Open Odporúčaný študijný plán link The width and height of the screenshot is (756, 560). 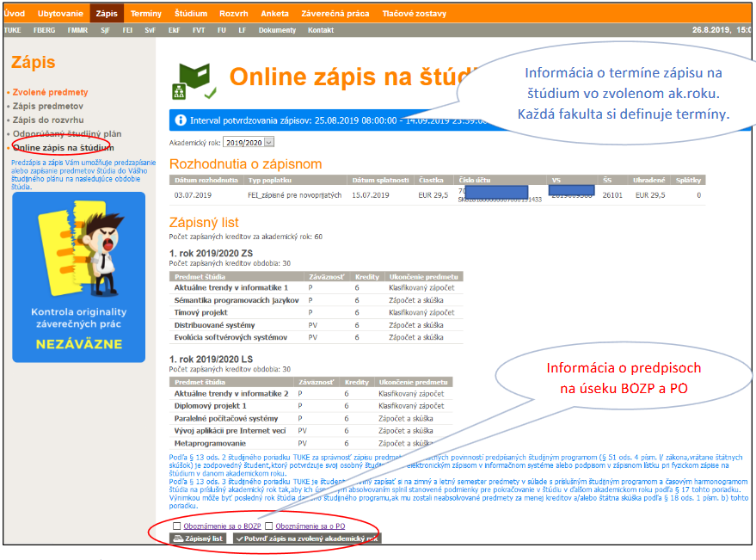click(67, 133)
